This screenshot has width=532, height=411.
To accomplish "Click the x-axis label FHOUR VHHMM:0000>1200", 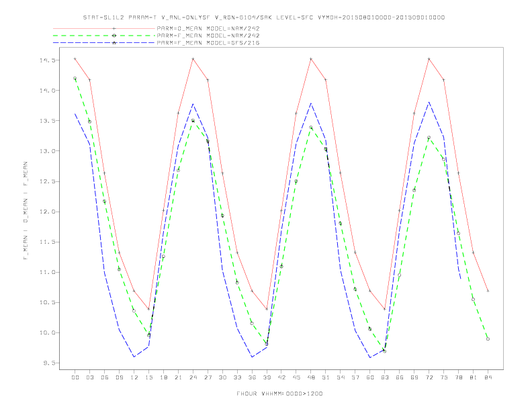I will (279, 394).
